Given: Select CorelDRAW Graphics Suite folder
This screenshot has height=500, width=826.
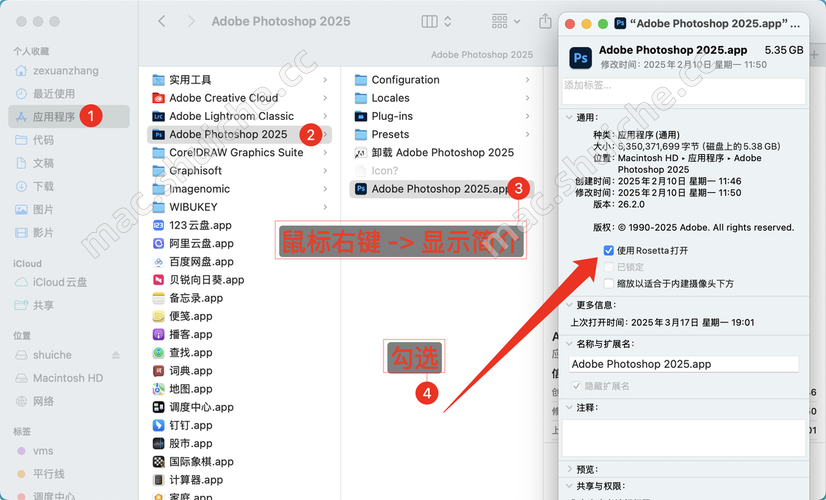Looking at the screenshot, I should pos(239,153).
